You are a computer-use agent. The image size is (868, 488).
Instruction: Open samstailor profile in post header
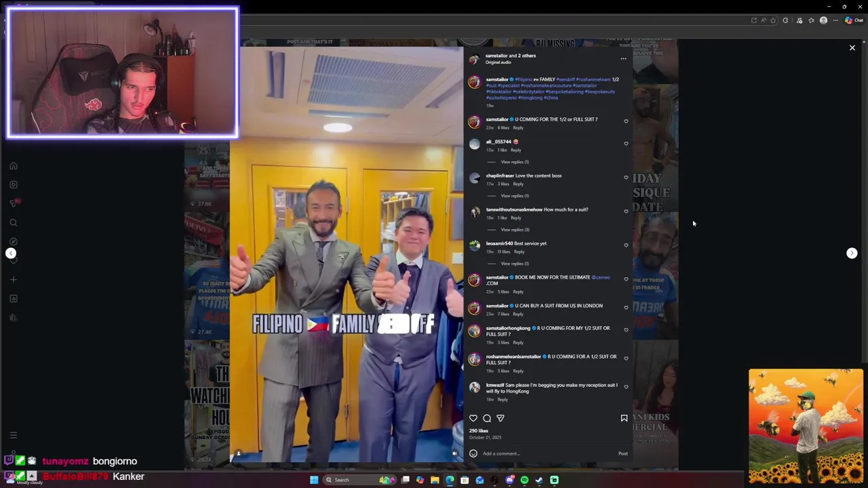click(x=496, y=56)
